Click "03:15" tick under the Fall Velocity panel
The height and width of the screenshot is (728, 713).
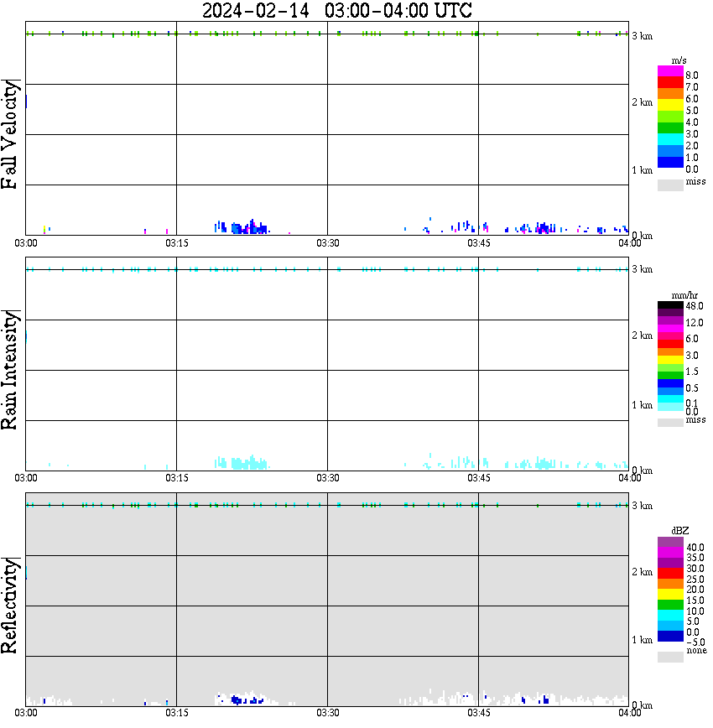pos(176,243)
